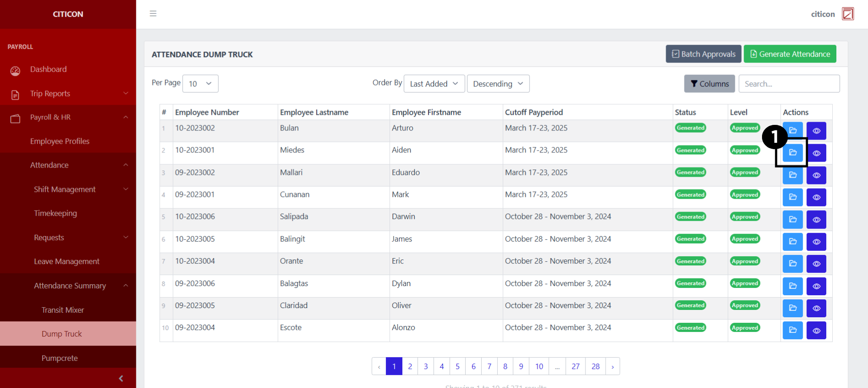The height and width of the screenshot is (388, 868).
Task: Click the Batch Approvals button
Action: point(703,54)
